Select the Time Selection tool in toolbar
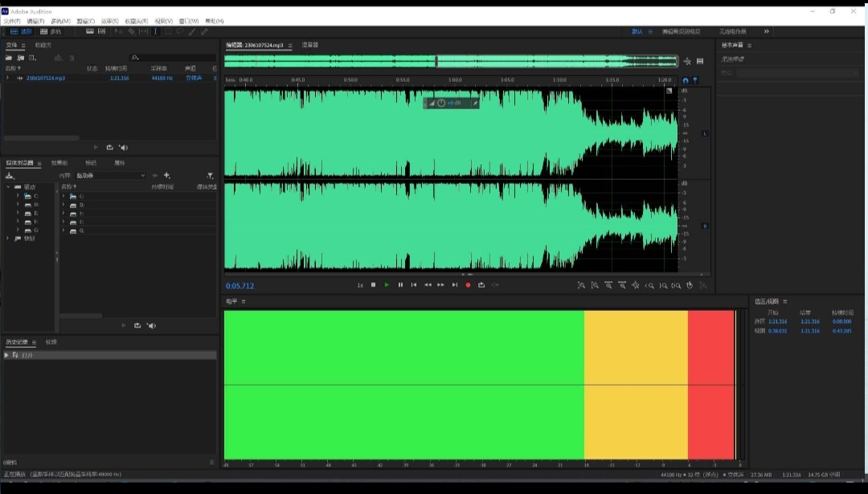The width and height of the screenshot is (868, 494). (155, 31)
